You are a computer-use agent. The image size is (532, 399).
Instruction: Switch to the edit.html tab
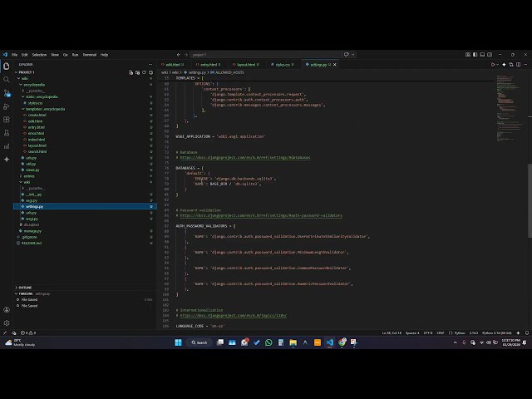pos(173,65)
